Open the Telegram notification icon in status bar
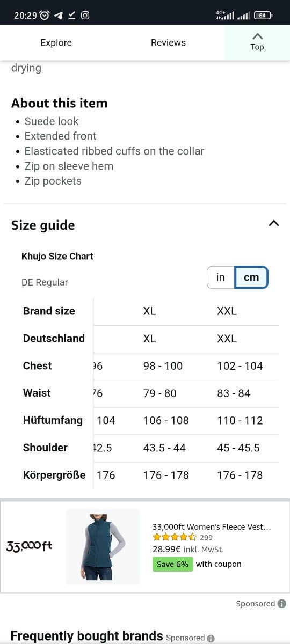 click(58, 16)
